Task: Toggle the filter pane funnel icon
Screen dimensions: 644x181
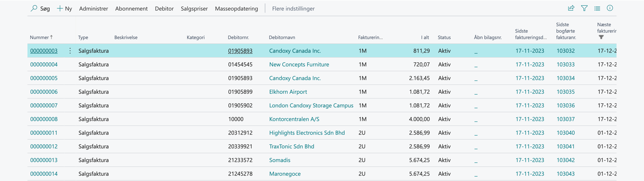Action: pyautogui.click(x=584, y=8)
